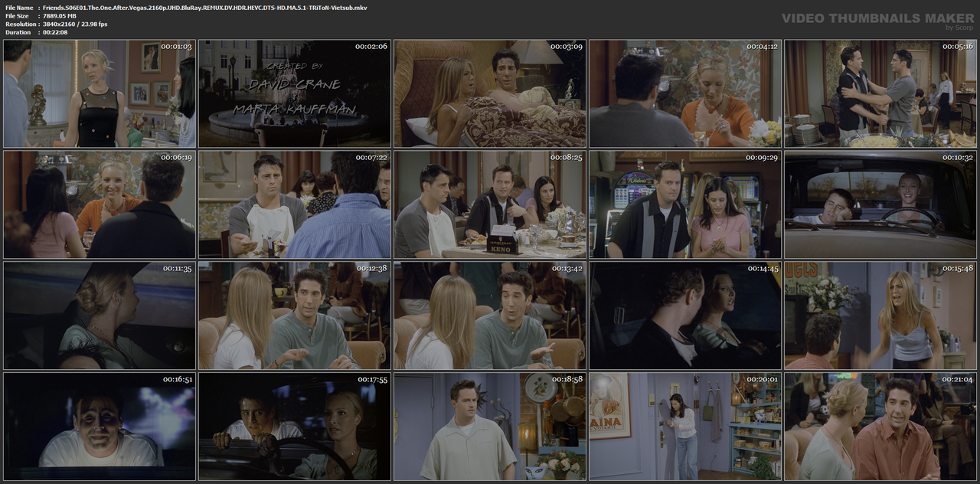
Task: Click the Resolution label
Action: (x=19, y=25)
